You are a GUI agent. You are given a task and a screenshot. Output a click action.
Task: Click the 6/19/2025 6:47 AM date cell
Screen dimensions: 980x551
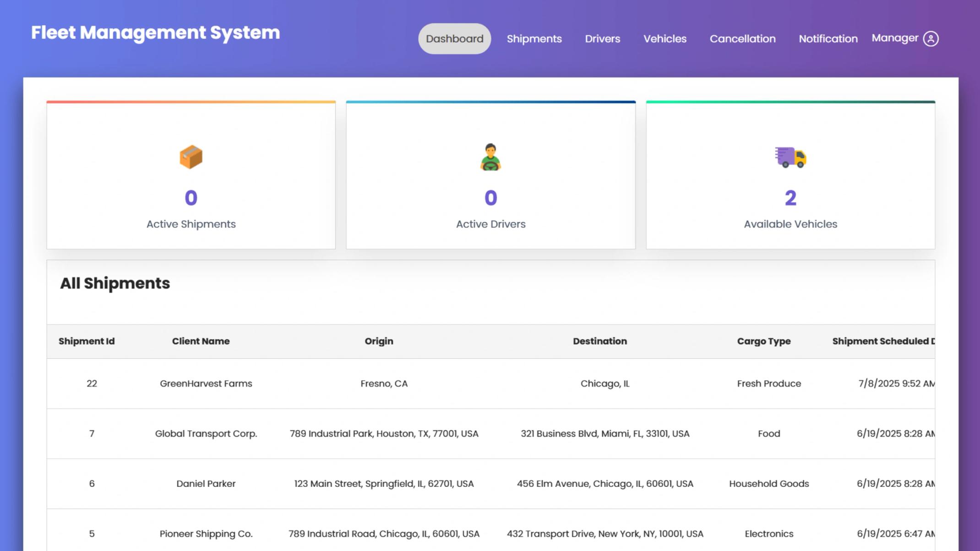[x=896, y=534]
